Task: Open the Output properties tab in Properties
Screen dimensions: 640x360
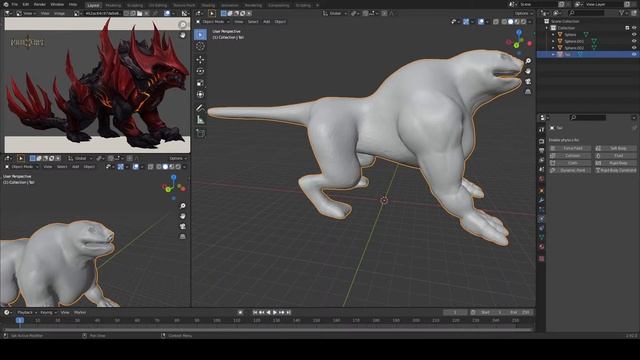Action: pos(542,151)
